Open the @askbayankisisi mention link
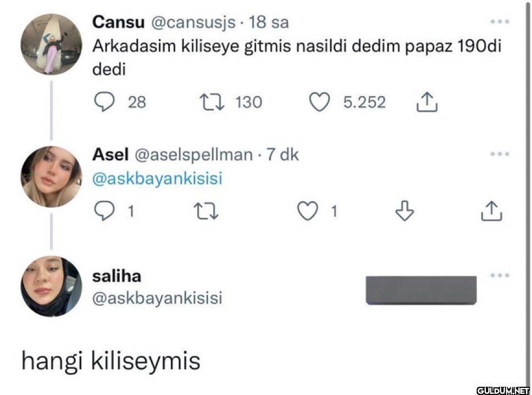This screenshot has width=532, height=395. point(157,179)
